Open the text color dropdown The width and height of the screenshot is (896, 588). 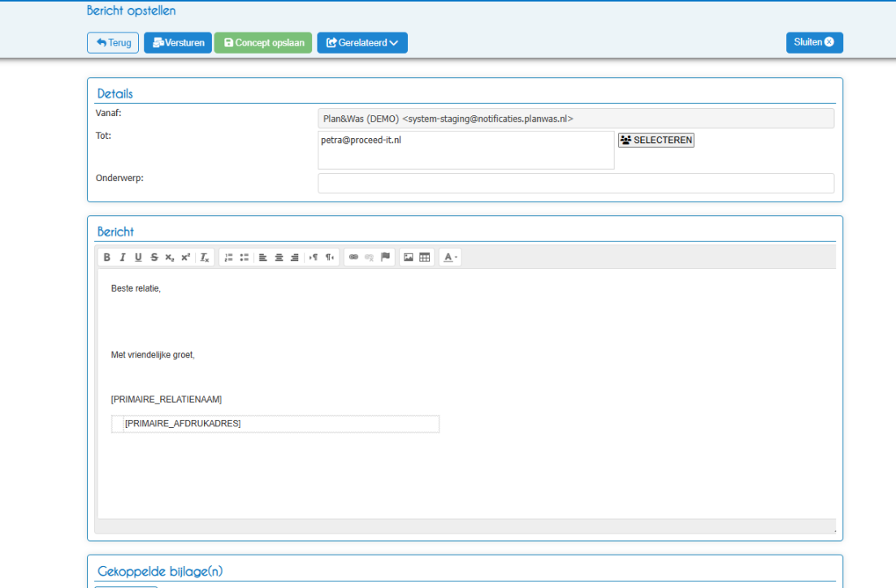coord(450,257)
